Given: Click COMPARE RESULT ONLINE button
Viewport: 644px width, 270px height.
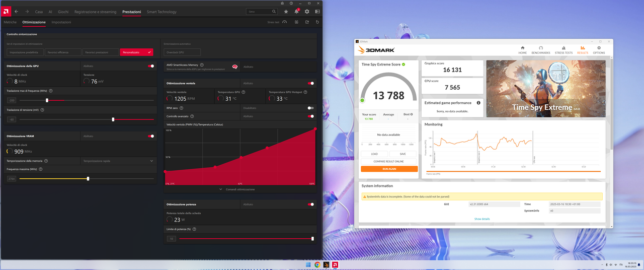Looking at the screenshot, I should (389, 161).
